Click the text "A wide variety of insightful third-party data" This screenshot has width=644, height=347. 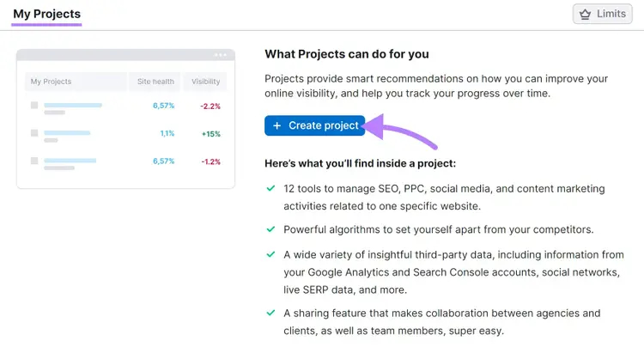pos(389,255)
